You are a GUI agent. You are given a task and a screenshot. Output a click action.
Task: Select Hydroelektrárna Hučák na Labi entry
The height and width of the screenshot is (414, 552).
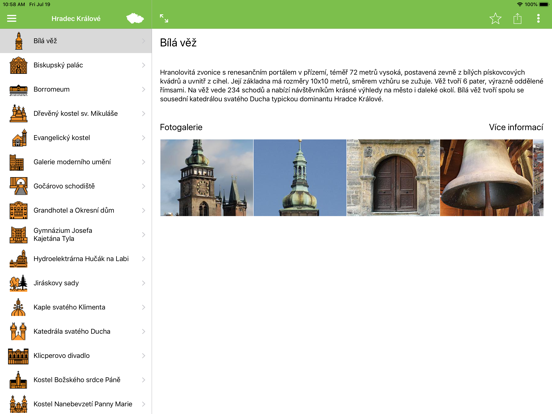(76, 259)
